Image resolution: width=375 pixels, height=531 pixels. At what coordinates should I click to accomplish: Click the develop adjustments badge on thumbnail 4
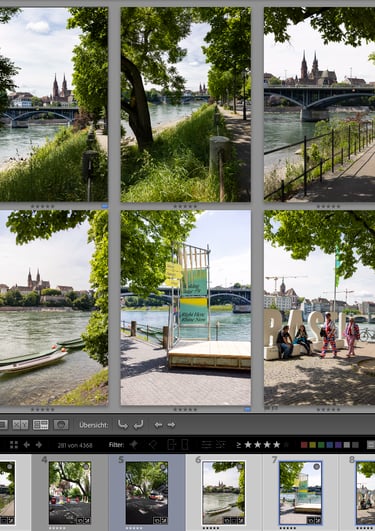click(87, 521)
